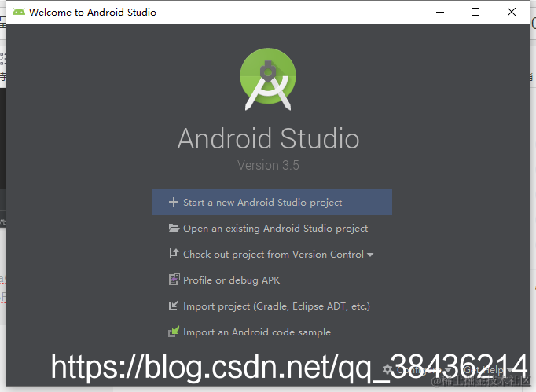Viewport: 536px width, 392px height.
Task: Click the Android Studio title text
Action: point(268,139)
